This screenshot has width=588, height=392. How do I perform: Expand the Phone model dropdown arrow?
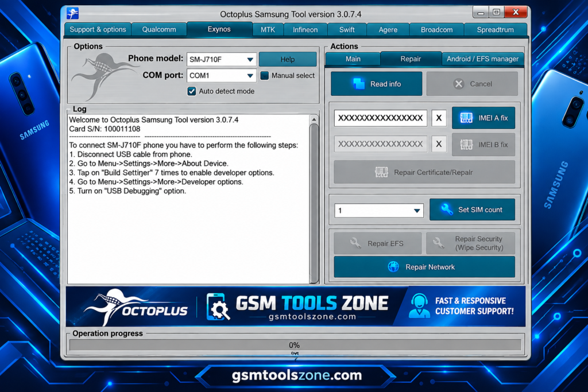click(250, 60)
